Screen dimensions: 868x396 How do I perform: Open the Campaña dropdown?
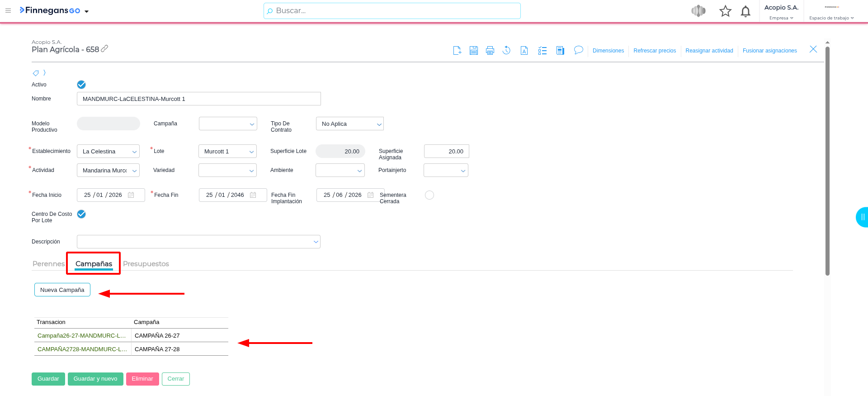coord(228,124)
